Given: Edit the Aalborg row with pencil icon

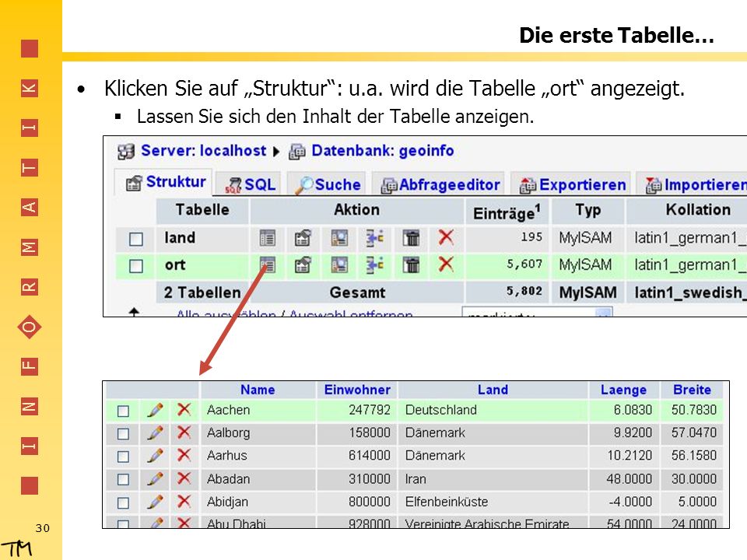Looking at the screenshot, I should [155, 433].
